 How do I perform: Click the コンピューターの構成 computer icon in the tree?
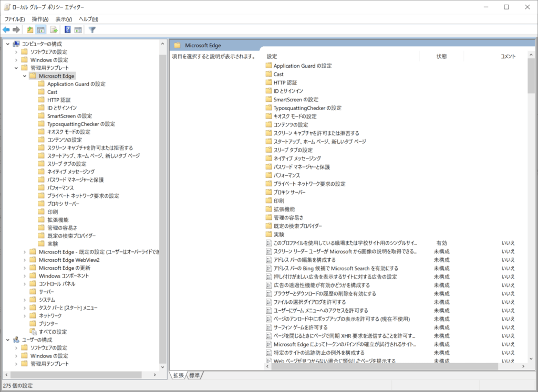(16, 44)
